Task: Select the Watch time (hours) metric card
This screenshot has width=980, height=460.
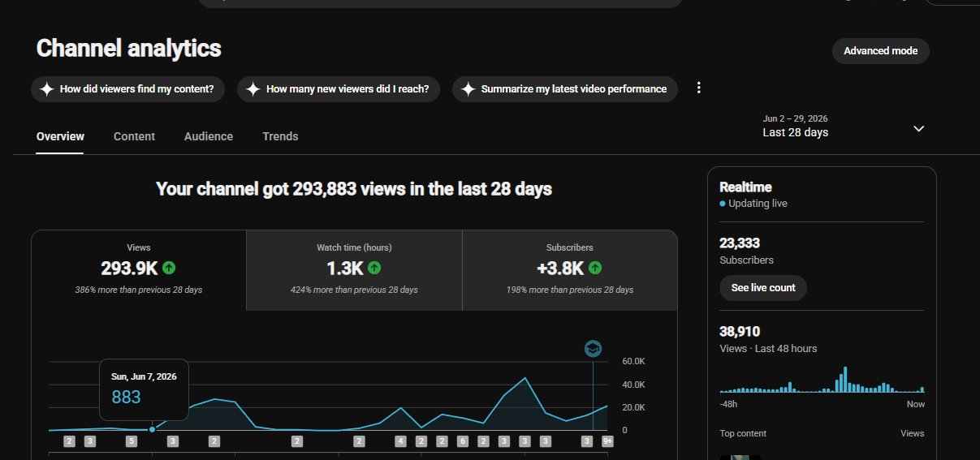Action: click(x=354, y=270)
